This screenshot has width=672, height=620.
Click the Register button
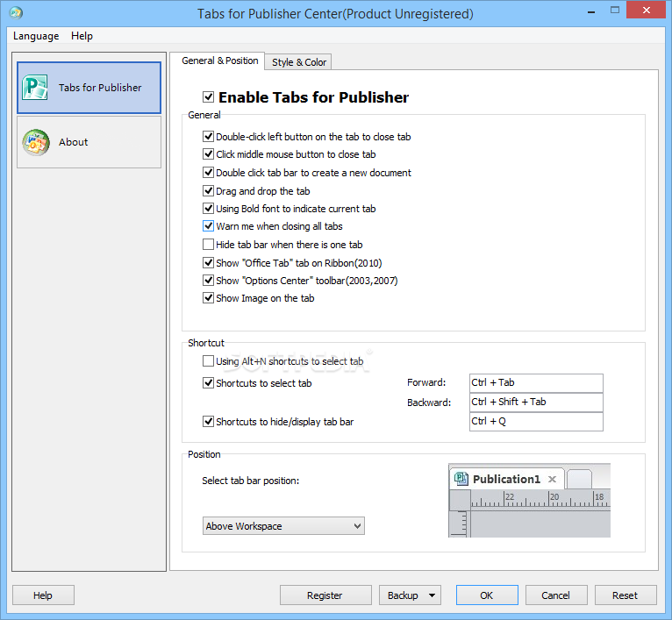click(325, 595)
